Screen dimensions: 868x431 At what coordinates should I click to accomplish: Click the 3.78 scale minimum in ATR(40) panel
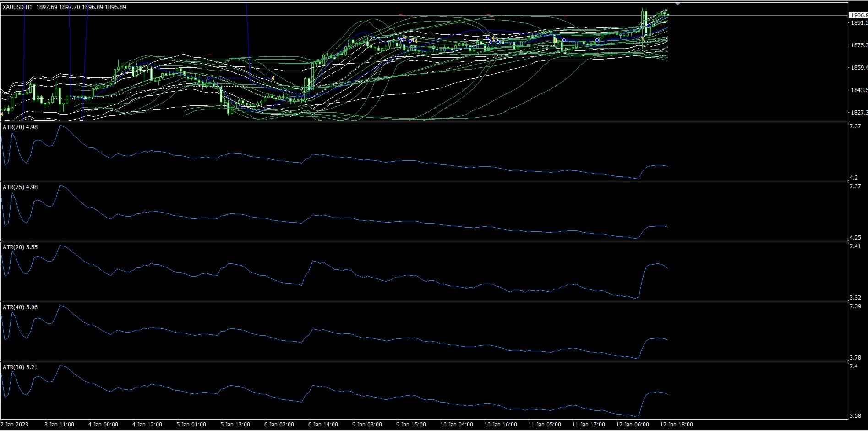(x=855, y=358)
